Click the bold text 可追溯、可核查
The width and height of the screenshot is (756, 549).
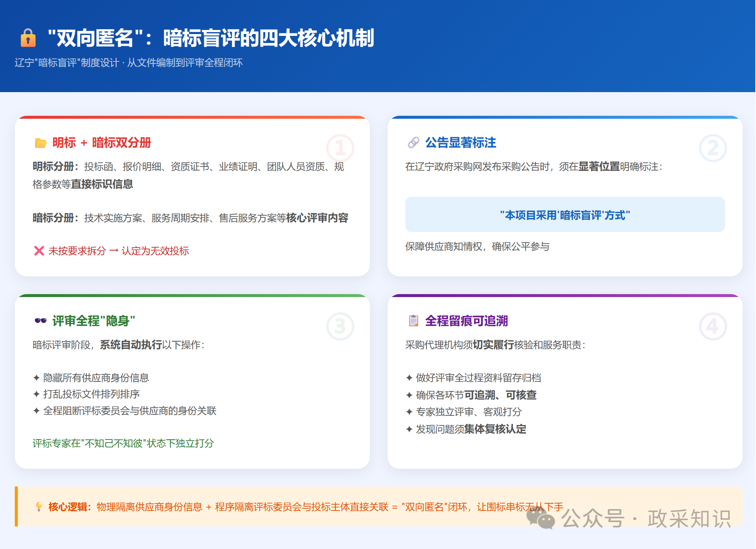tap(500, 395)
